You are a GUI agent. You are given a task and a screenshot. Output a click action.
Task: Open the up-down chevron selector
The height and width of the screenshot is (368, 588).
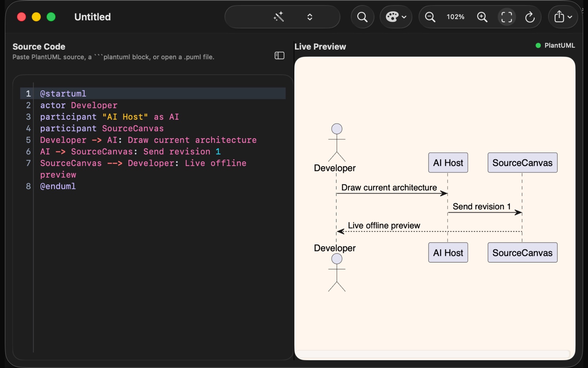(310, 17)
